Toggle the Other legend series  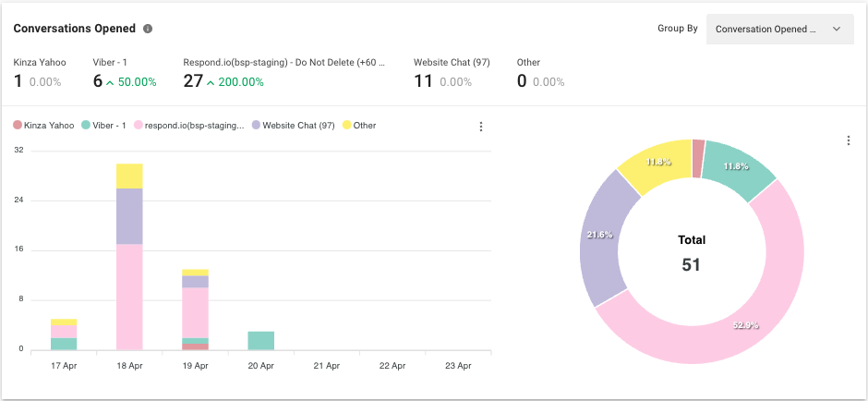359,126
